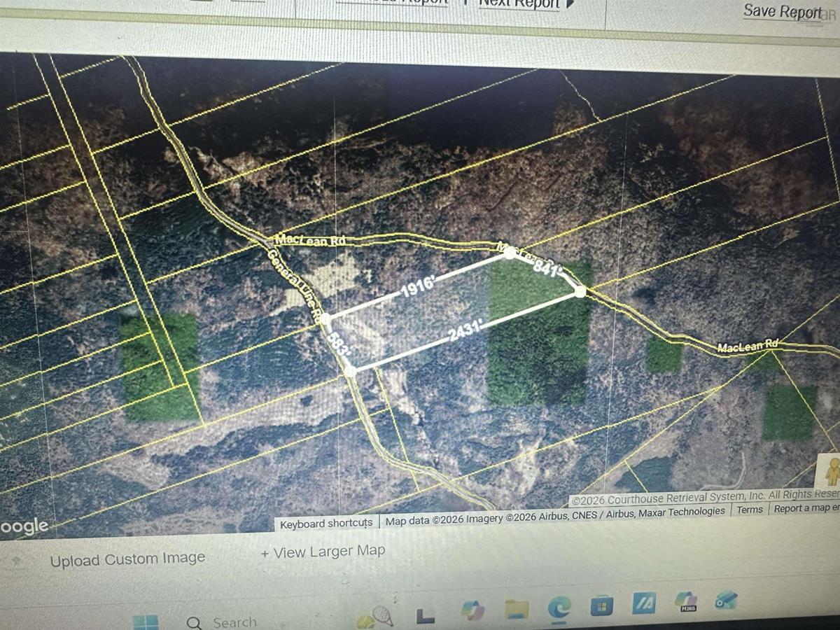This screenshot has width=840, height=630.
Task: Click the MacLean Rd label near General Line Rd
Action: tap(310, 240)
